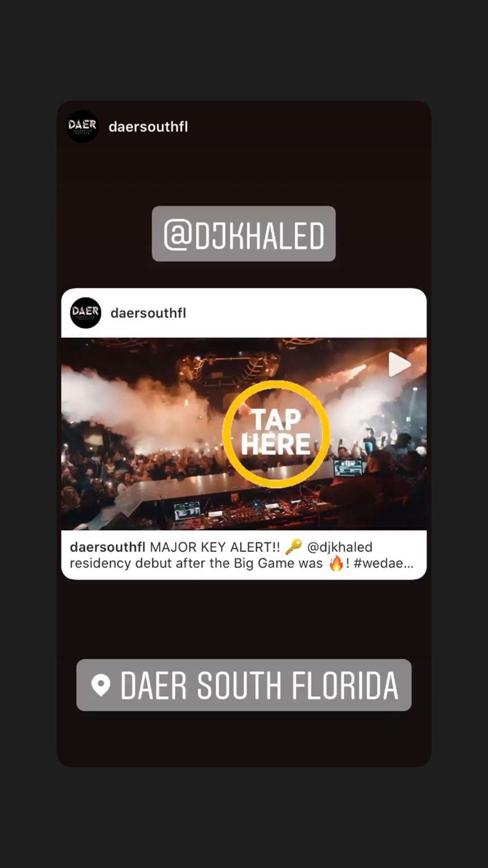
Task: Tap the fire emoji in caption
Action: coord(336,563)
